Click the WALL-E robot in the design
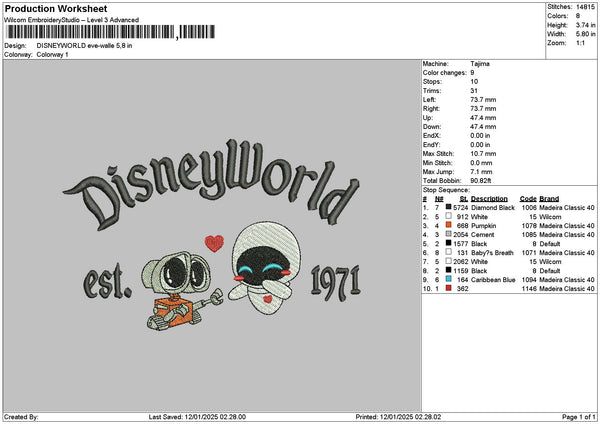The height and width of the screenshot is (424, 600). pyautogui.click(x=182, y=291)
